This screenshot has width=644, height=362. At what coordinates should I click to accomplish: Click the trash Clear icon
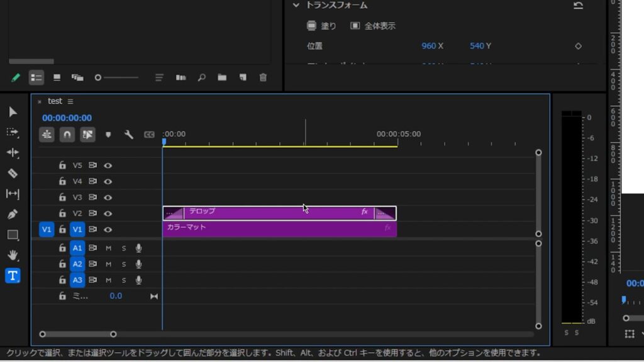[264, 77]
